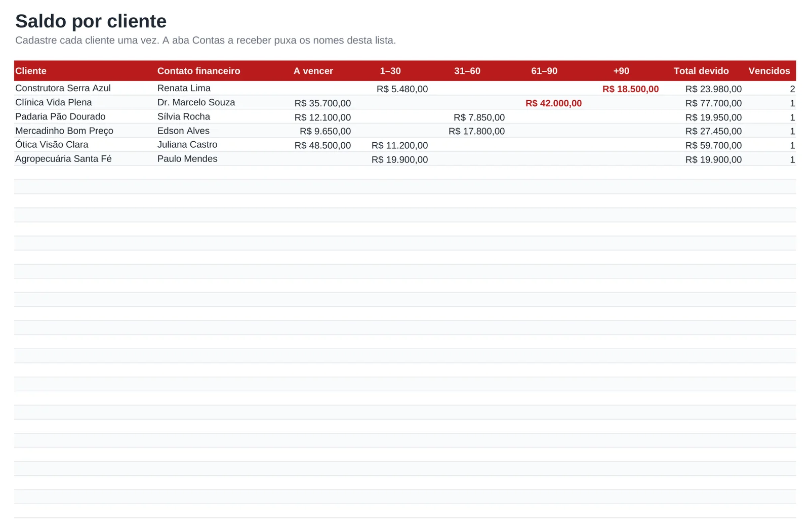Select the R$ 48.500,00 cell
The image size is (810, 532).
pos(322,145)
